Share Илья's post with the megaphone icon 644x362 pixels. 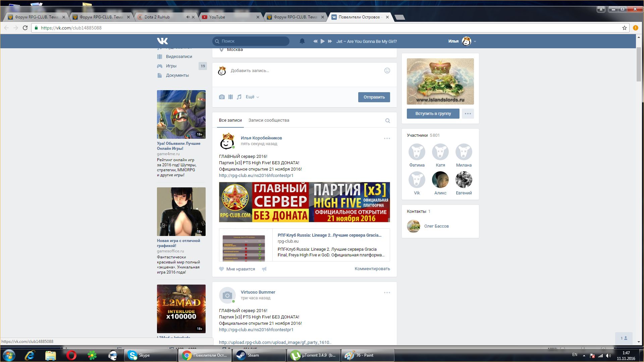pyautogui.click(x=264, y=269)
